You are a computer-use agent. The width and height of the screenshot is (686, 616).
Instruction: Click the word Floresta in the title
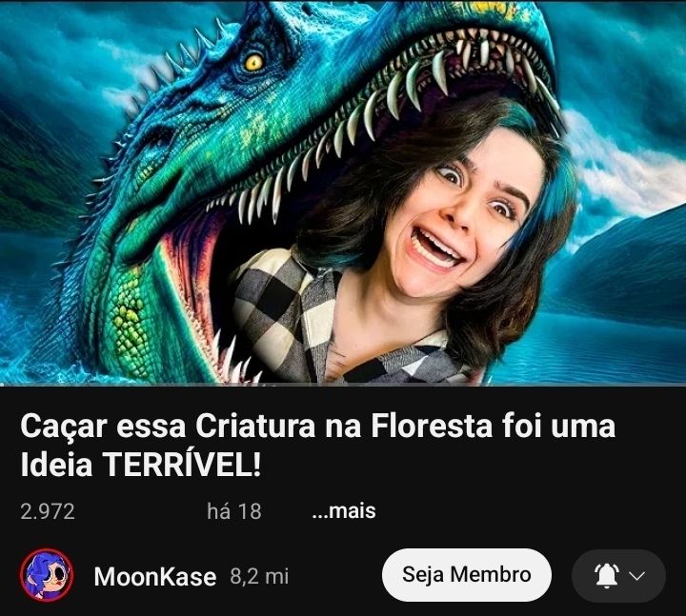(x=432, y=426)
